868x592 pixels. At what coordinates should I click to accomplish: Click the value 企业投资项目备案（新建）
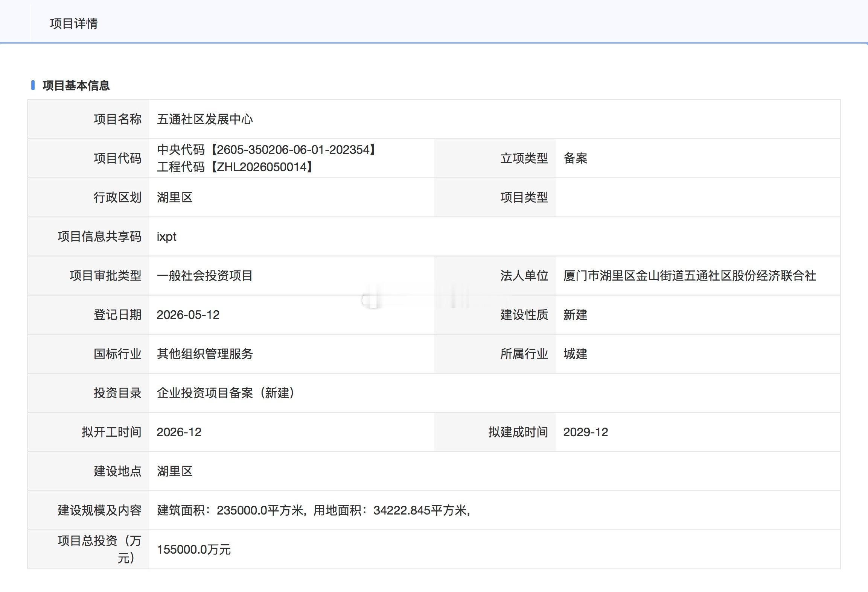click(226, 393)
